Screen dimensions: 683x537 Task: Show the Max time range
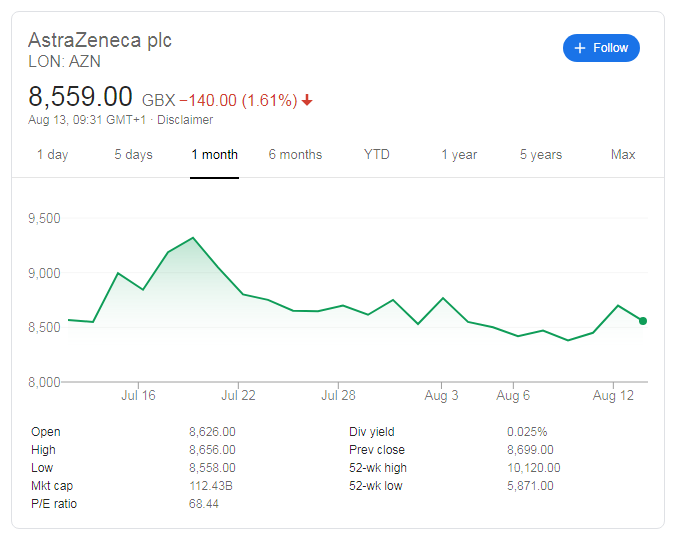(623, 155)
